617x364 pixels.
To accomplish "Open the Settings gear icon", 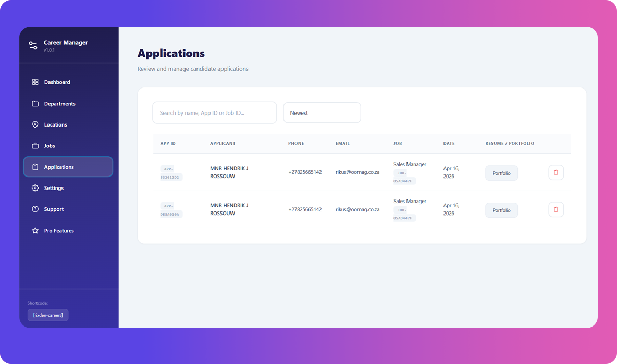I will pos(35,188).
